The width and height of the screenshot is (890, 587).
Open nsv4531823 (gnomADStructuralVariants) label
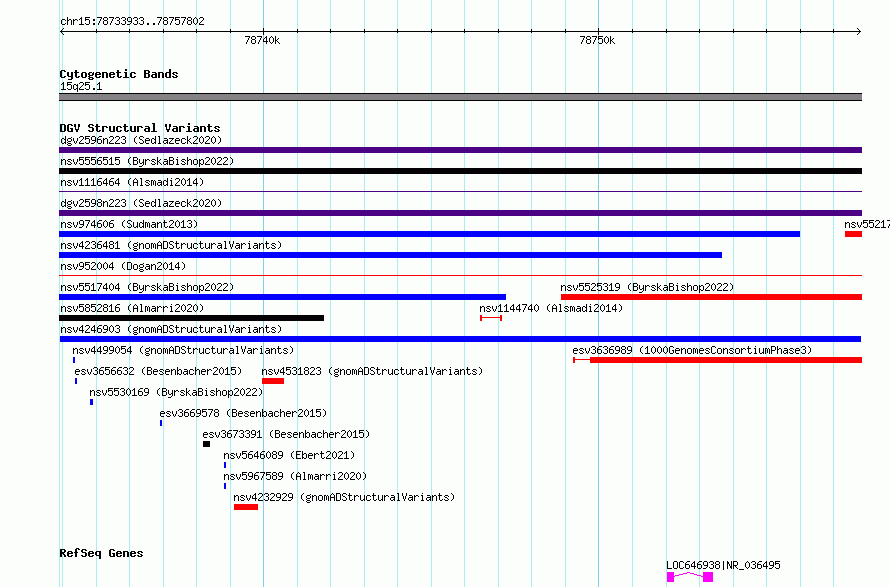(372, 371)
